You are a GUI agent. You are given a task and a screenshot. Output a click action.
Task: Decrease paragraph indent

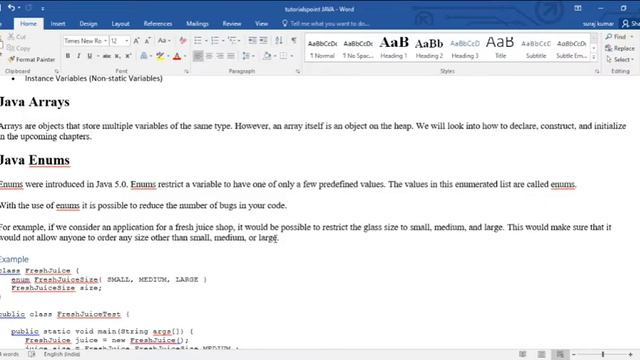pos(253,40)
